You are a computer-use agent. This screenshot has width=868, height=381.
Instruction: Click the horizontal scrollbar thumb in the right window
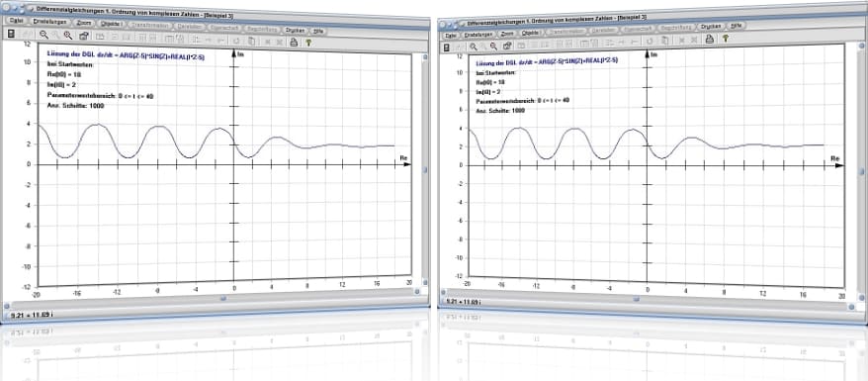(637, 300)
